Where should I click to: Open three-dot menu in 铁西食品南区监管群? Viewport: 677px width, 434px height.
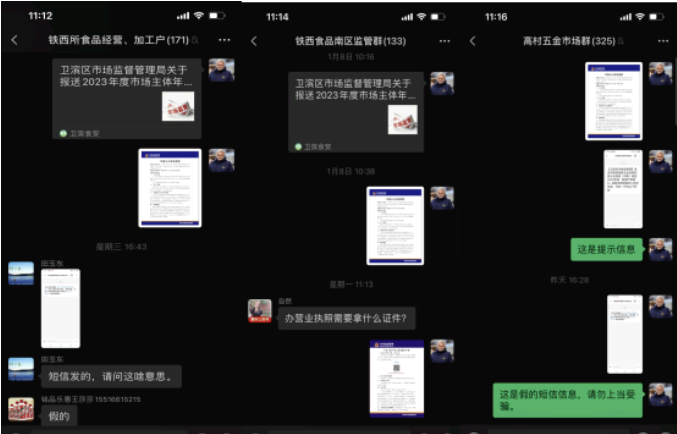[x=445, y=41]
